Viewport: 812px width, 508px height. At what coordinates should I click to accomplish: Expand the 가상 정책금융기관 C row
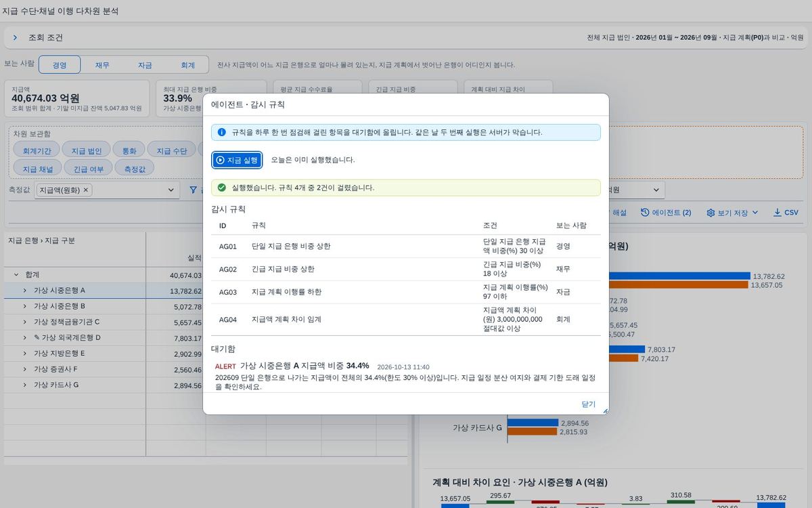(x=25, y=322)
